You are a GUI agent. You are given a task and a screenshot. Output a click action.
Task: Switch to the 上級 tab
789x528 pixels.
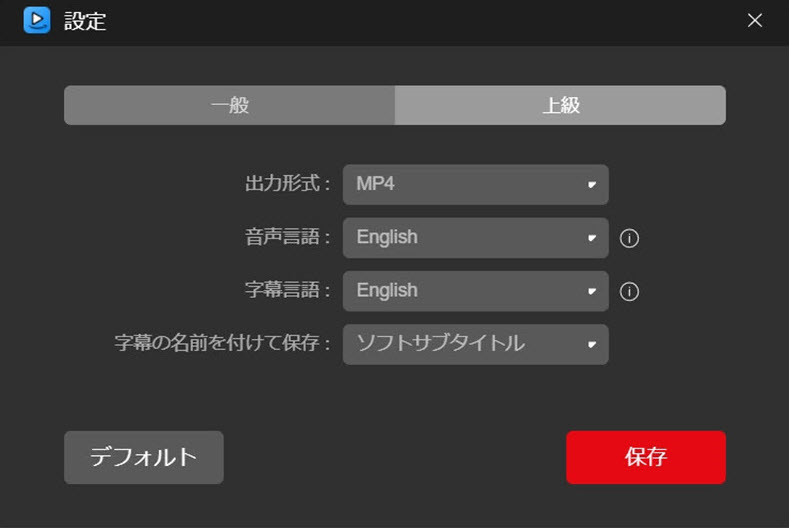pos(561,105)
